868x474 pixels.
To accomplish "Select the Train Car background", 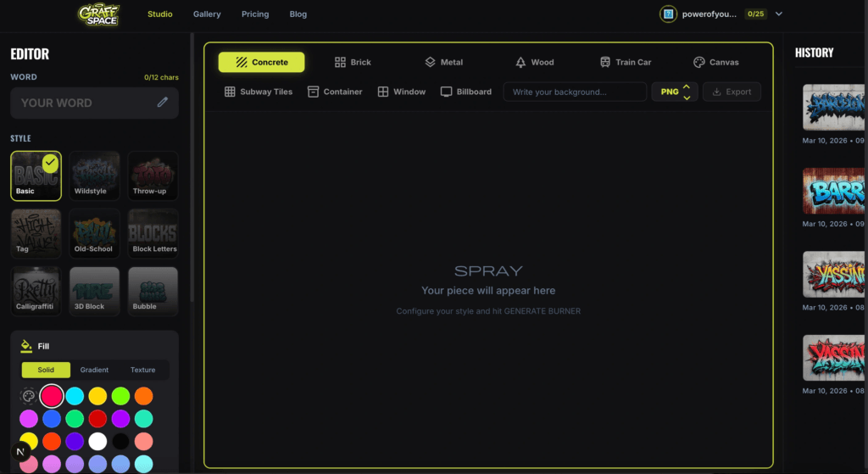I will tap(626, 62).
